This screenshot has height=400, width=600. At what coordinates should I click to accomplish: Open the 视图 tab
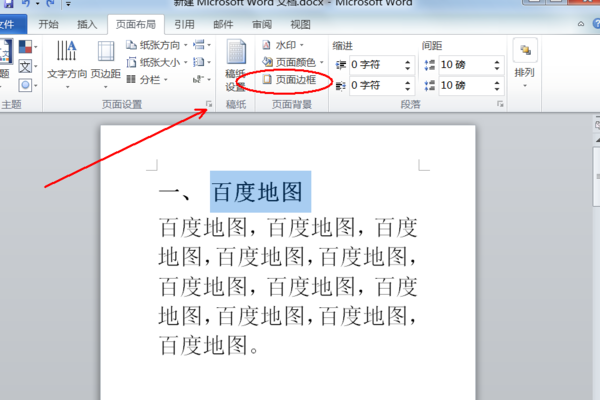(300, 25)
